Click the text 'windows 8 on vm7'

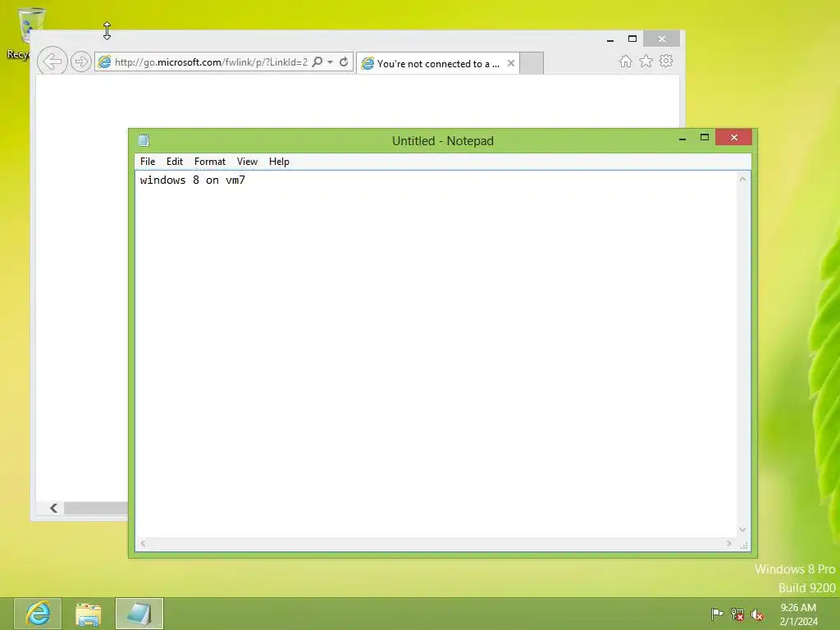coord(192,180)
